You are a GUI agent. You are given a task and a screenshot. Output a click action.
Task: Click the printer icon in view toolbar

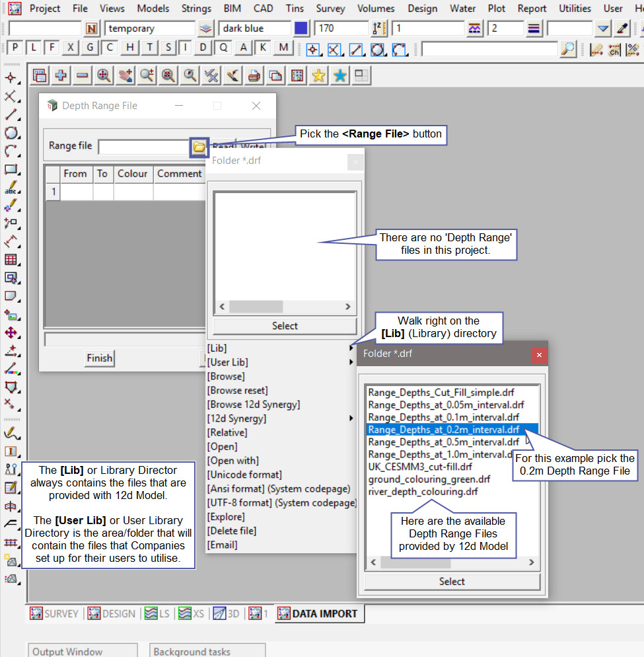pyautogui.click(x=254, y=76)
